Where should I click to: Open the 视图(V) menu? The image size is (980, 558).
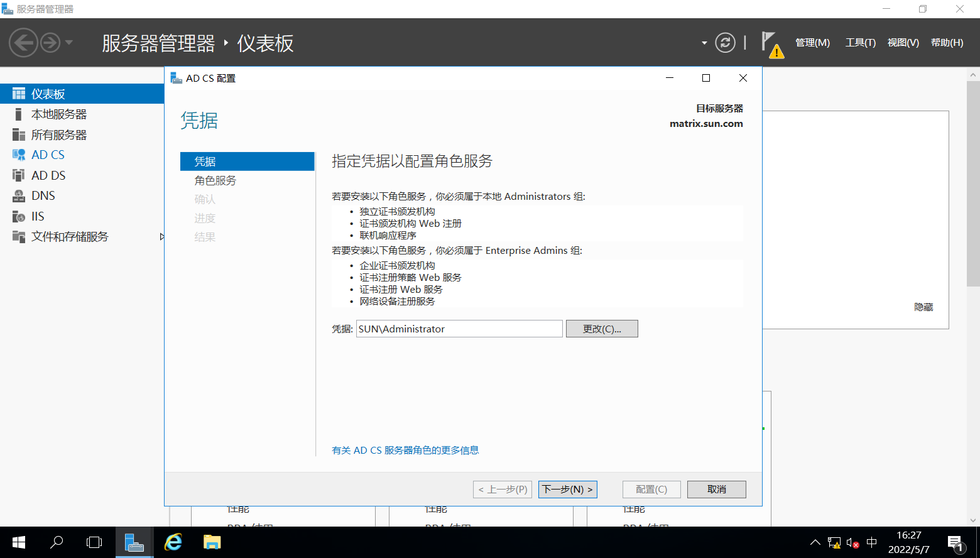tap(903, 43)
